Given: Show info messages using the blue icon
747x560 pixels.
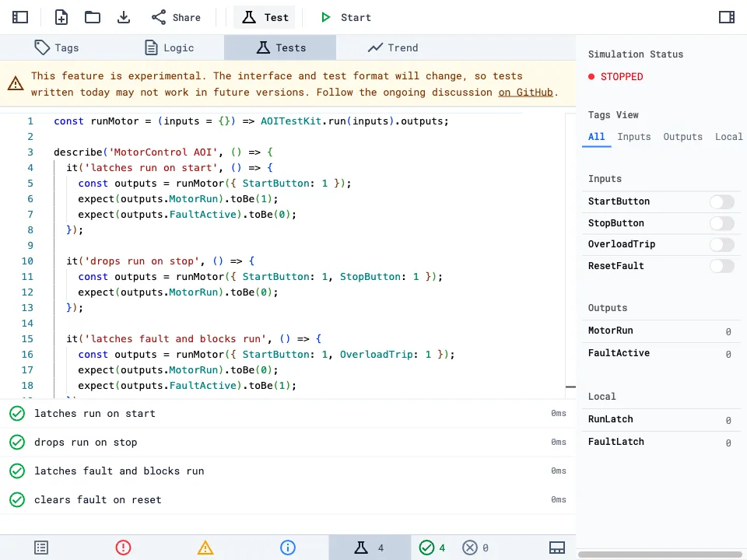Looking at the screenshot, I should click(x=288, y=548).
